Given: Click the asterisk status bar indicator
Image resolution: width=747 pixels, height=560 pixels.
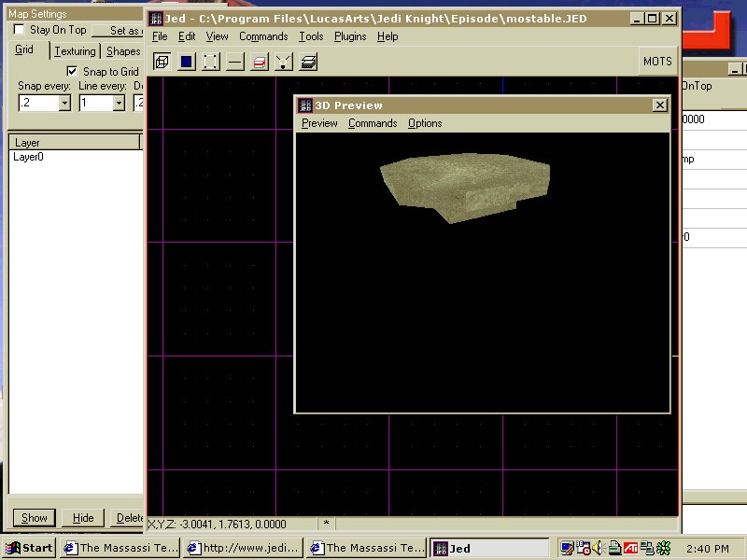Looking at the screenshot, I should click(326, 524).
